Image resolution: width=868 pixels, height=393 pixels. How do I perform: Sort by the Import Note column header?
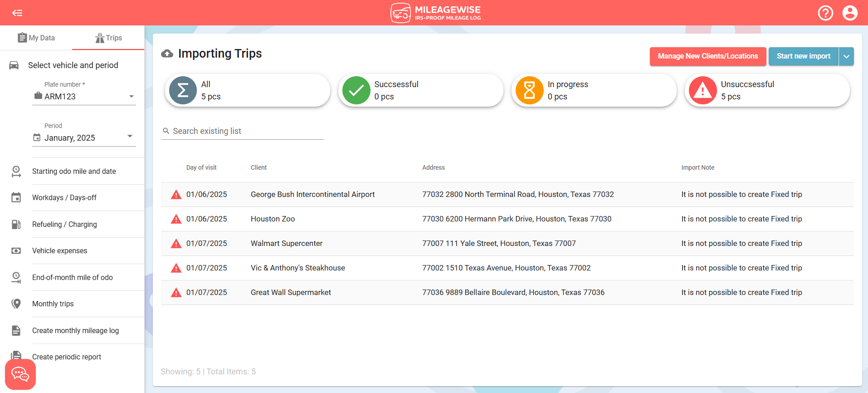tap(697, 167)
